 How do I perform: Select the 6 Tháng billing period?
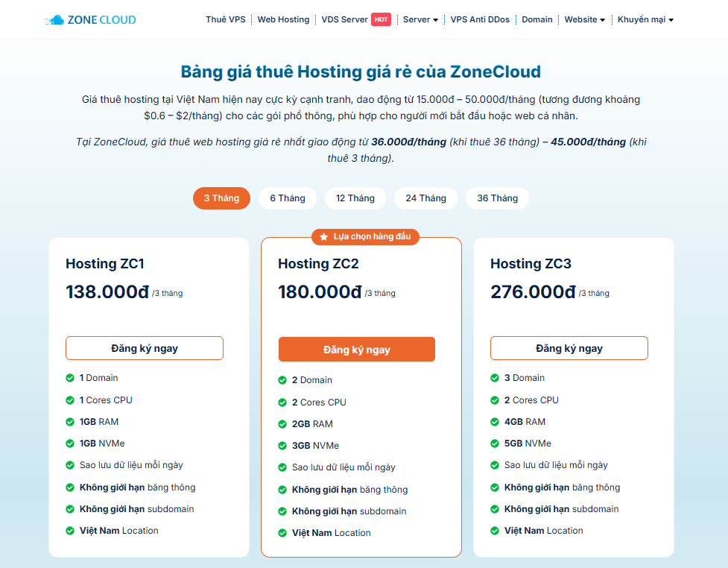coord(288,198)
